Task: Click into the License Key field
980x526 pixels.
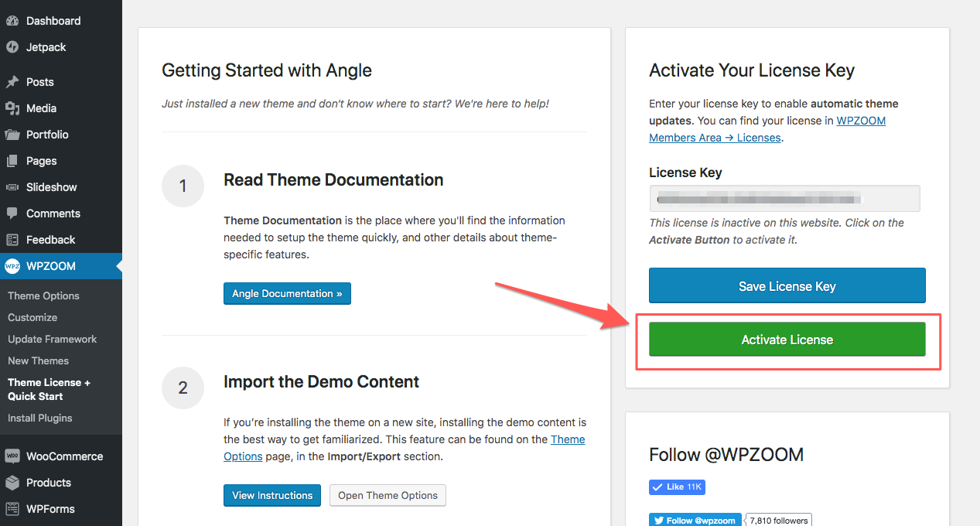Action: coord(784,199)
